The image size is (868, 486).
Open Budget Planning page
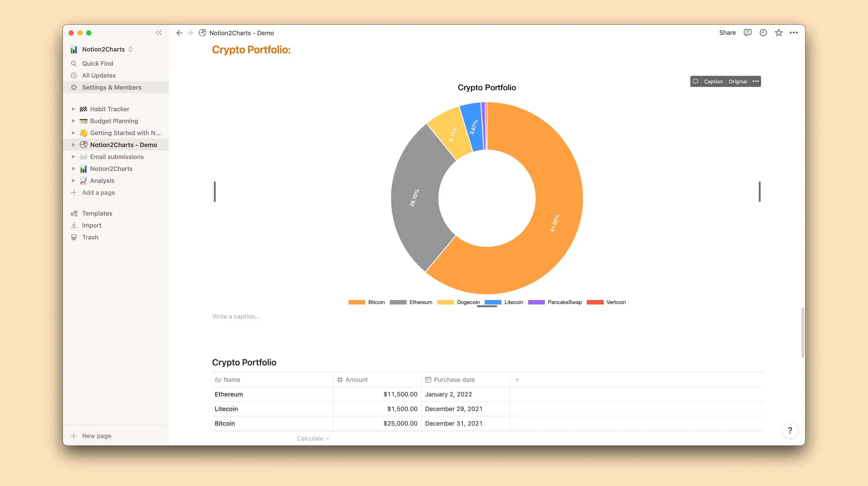(114, 121)
